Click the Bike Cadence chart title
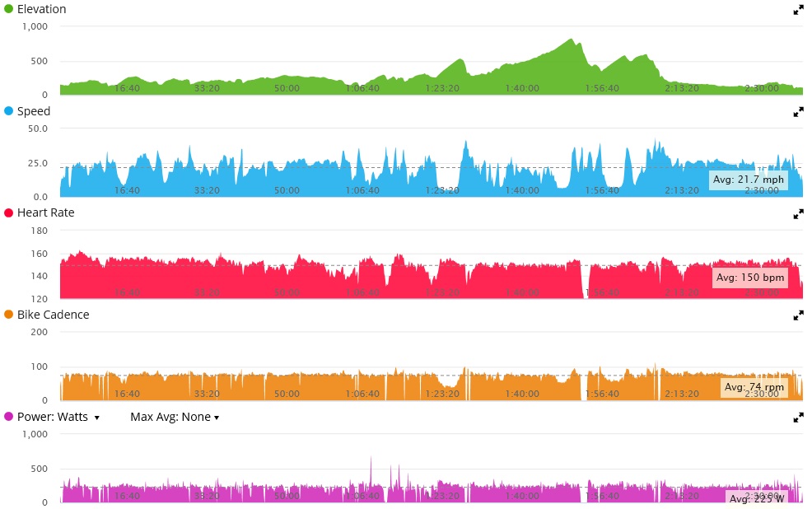The image size is (812, 509). coord(53,315)
